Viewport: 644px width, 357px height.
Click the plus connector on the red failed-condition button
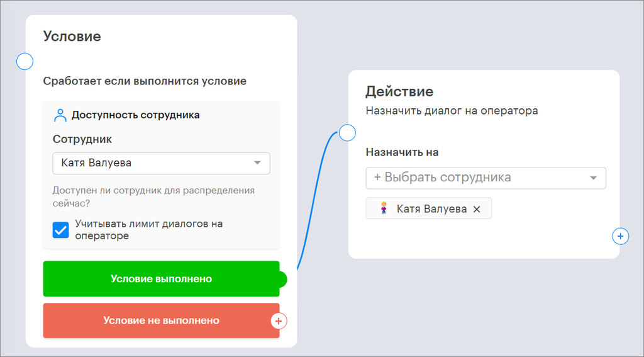click(x=279, y=321)
